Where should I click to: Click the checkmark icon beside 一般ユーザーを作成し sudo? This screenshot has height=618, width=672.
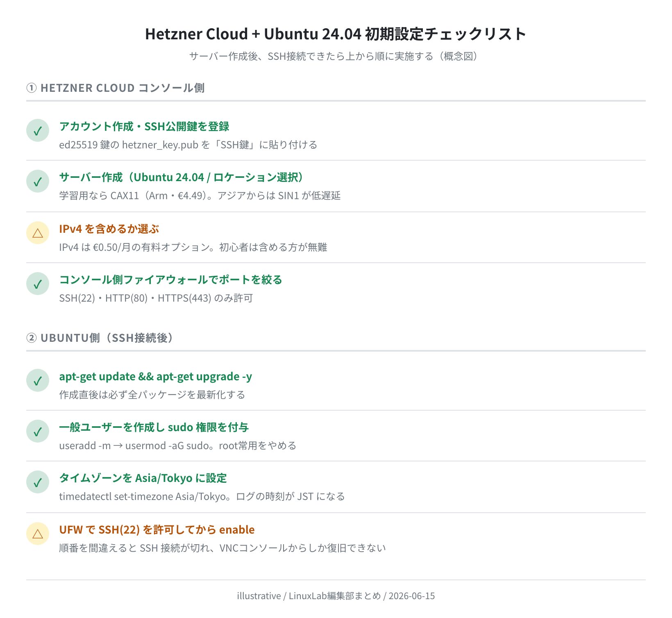(x=38, y=431)
